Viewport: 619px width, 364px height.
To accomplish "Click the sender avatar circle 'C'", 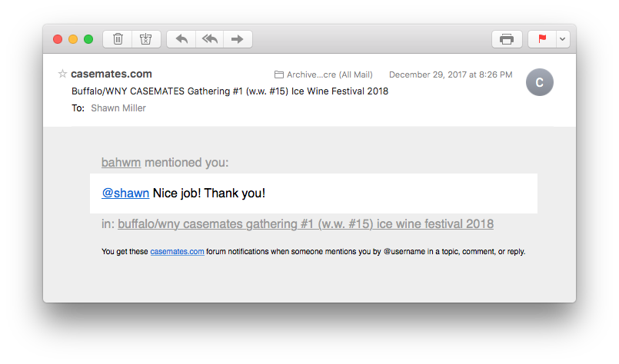I will [x=539, y=83].
